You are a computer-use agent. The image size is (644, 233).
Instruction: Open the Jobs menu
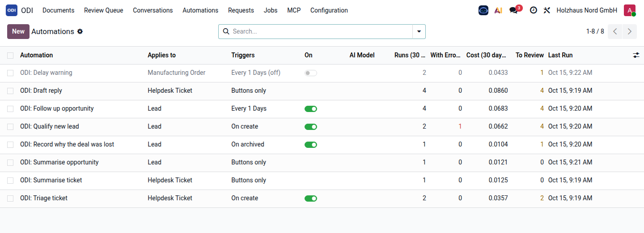coord(271,10)
